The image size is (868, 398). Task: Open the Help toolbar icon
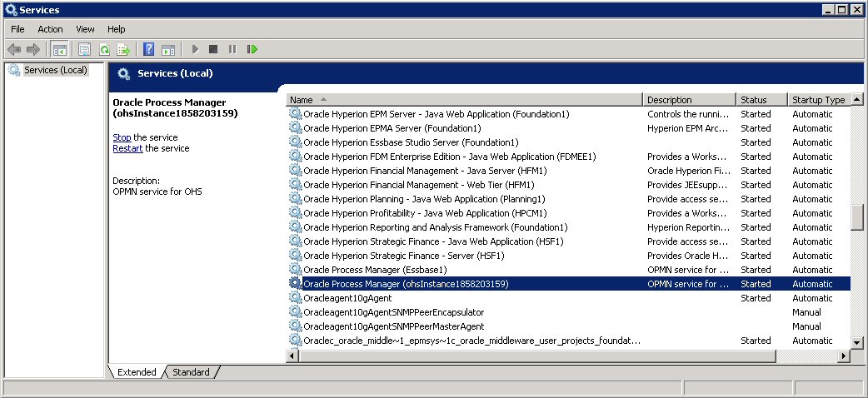click(x=148, y=49)
